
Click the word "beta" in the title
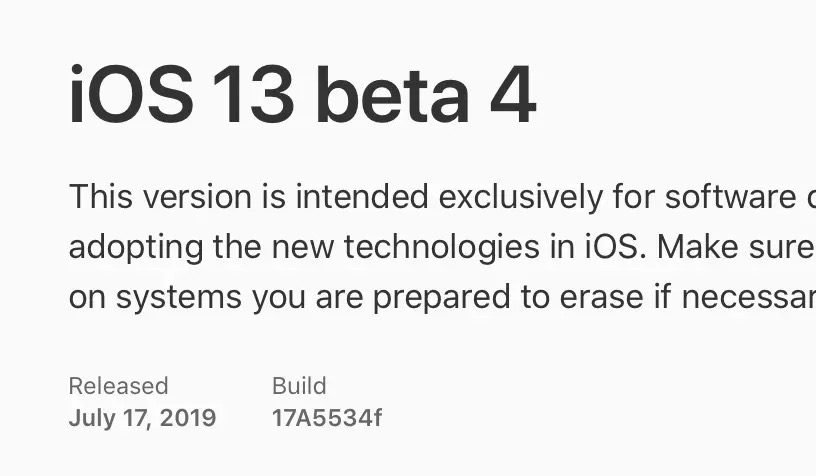[392, 96]
